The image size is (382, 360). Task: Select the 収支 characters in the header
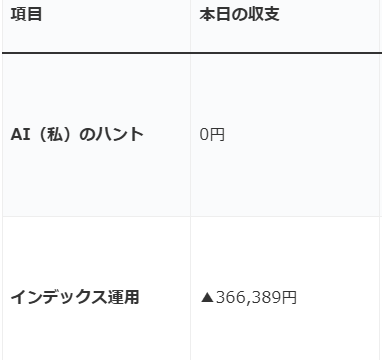coord(264,15)
